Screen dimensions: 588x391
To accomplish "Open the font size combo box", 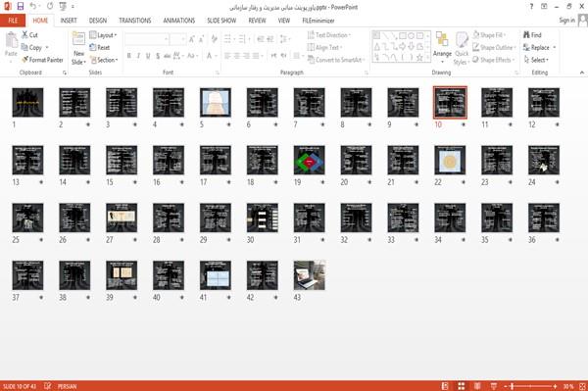I will coord(177,39).
